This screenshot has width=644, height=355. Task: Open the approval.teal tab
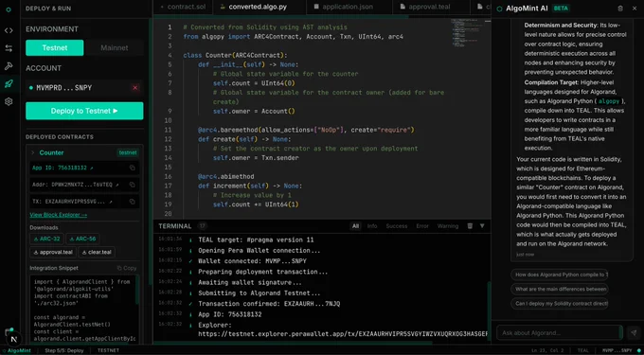pos(431,7)
